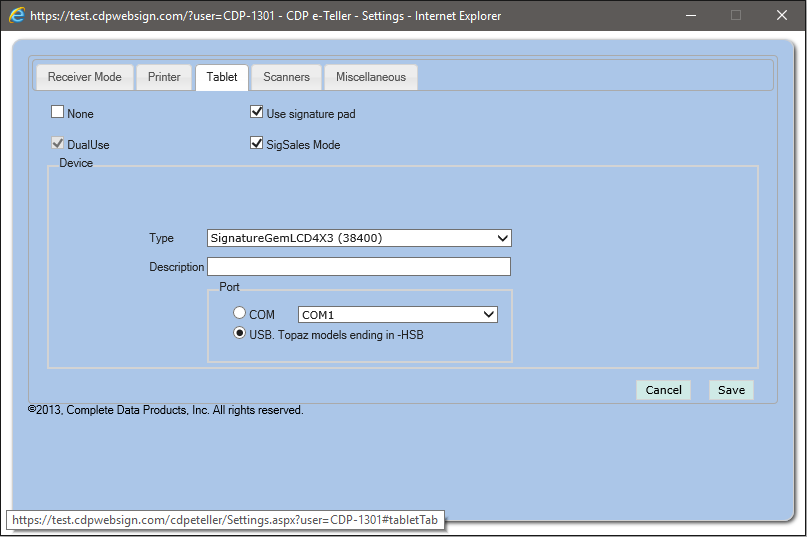Open the Miscellaneous tab
Image resolution: width=807 pixels, height=537 pixels.
coord(370,77)
